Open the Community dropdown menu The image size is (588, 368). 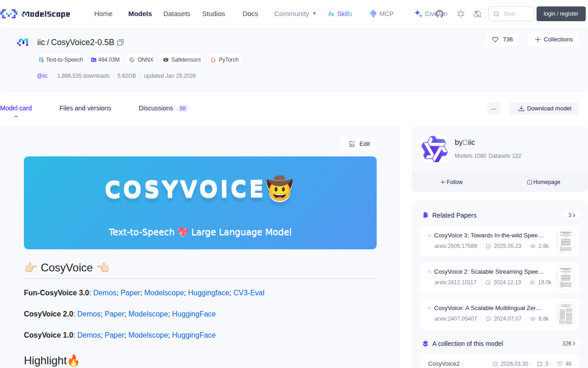295,14
